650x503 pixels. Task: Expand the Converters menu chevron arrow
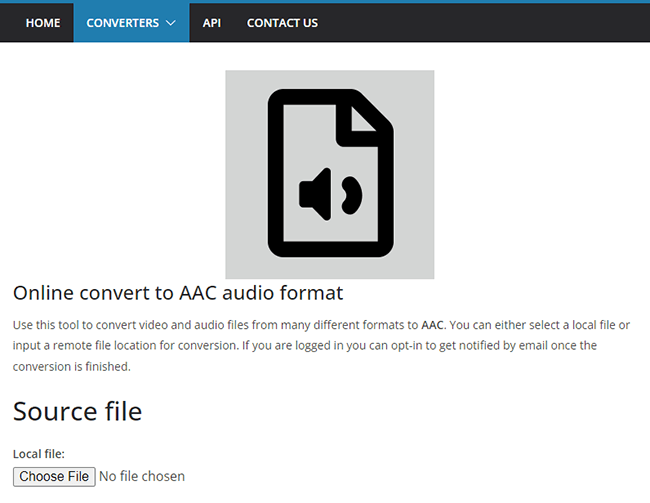pos(171,23)
